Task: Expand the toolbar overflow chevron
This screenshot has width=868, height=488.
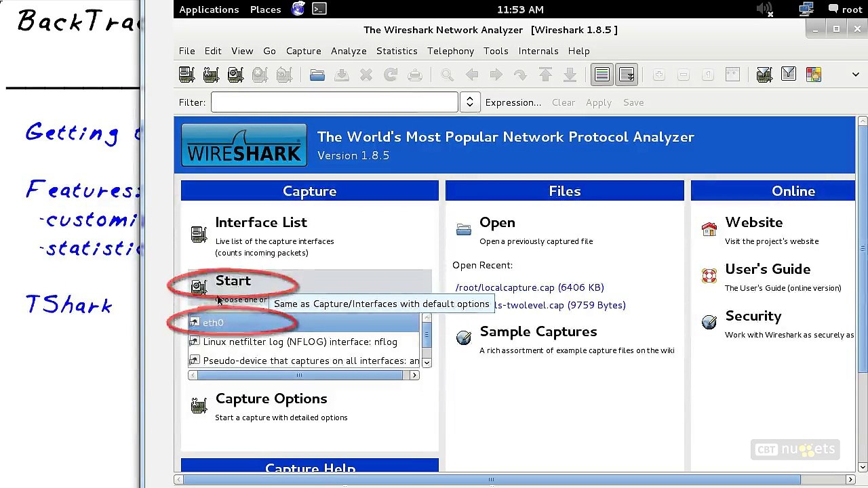Action: coord(855,75)
